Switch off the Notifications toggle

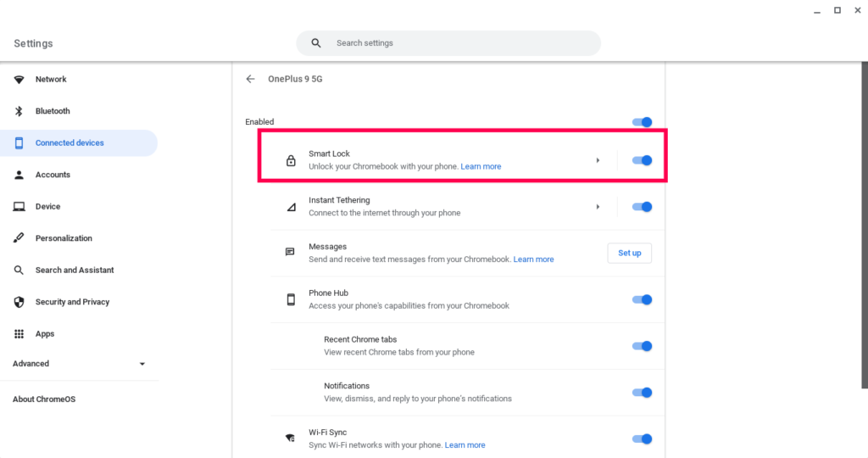(x=643, y=393)
